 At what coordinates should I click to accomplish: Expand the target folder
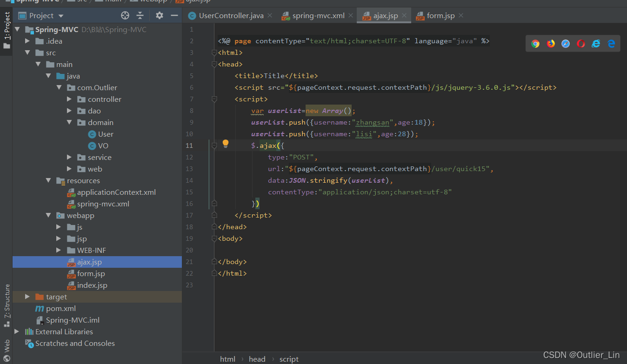pyautogui.click(x=28, y=297)
